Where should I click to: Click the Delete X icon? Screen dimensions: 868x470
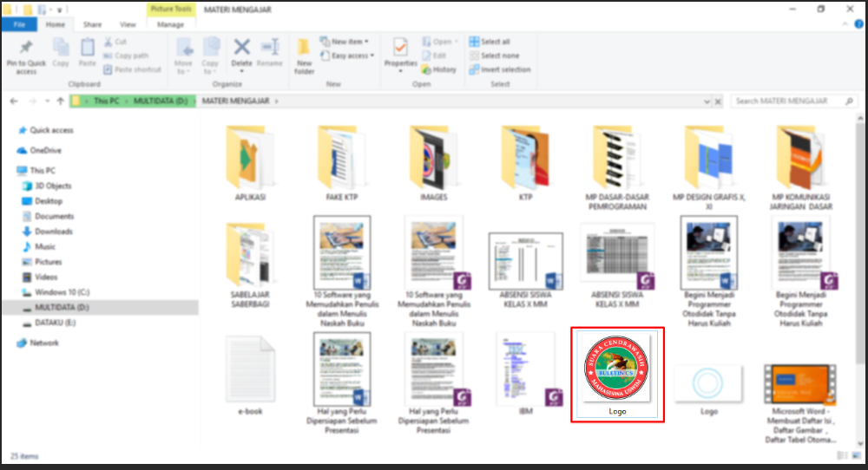pyautogui.click(x=241, y=48)
